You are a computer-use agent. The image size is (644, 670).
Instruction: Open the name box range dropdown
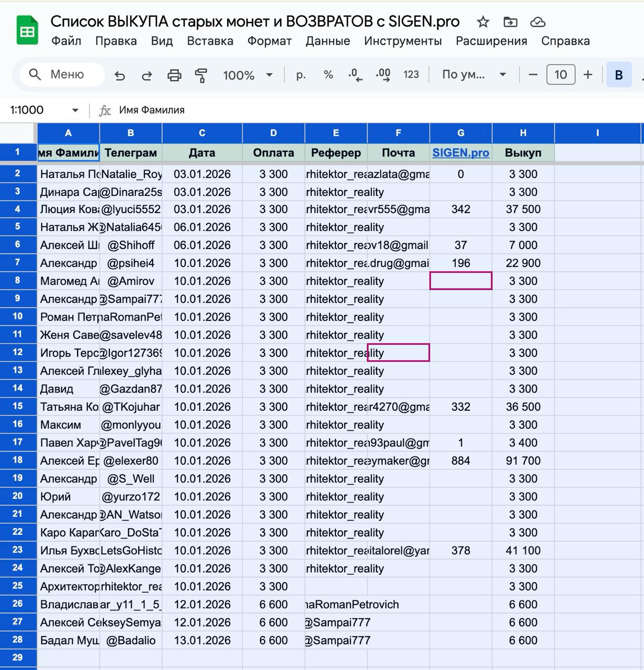(x=75, y=110)
